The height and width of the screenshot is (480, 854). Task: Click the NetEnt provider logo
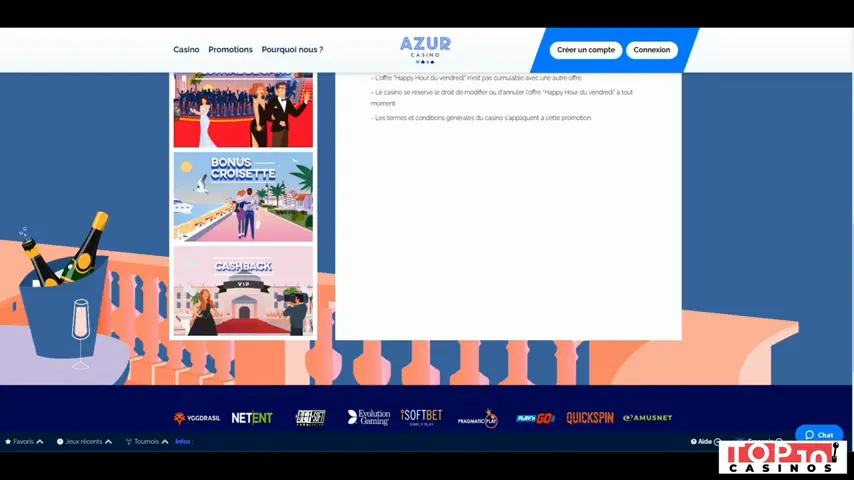click(x=252, y=418)
